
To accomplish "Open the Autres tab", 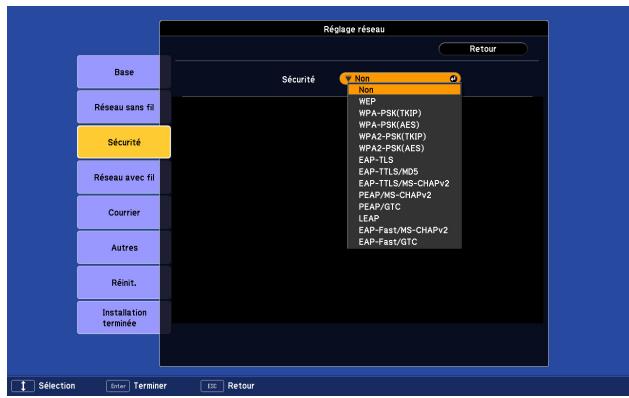I will (124, 248).
